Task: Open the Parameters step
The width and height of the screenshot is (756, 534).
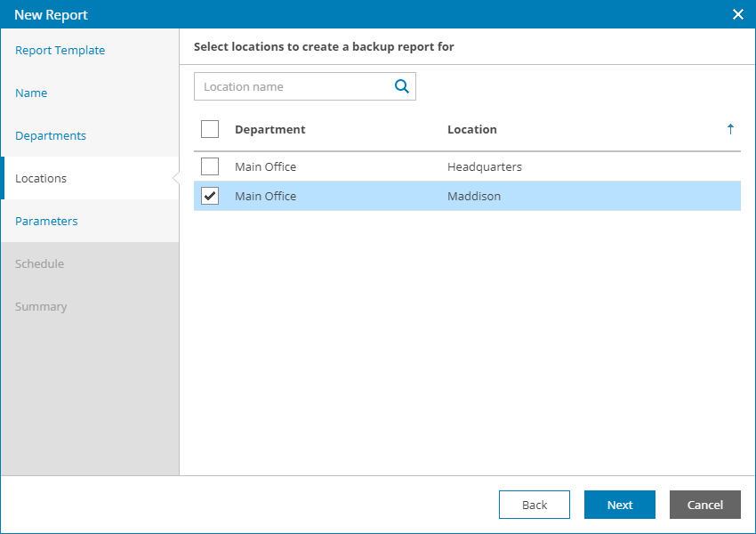Action: (x=46, y=222)
